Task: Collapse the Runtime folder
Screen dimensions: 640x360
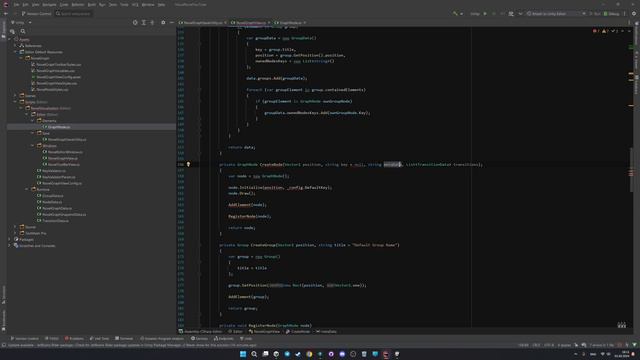Action: click(x=27, y=189)
